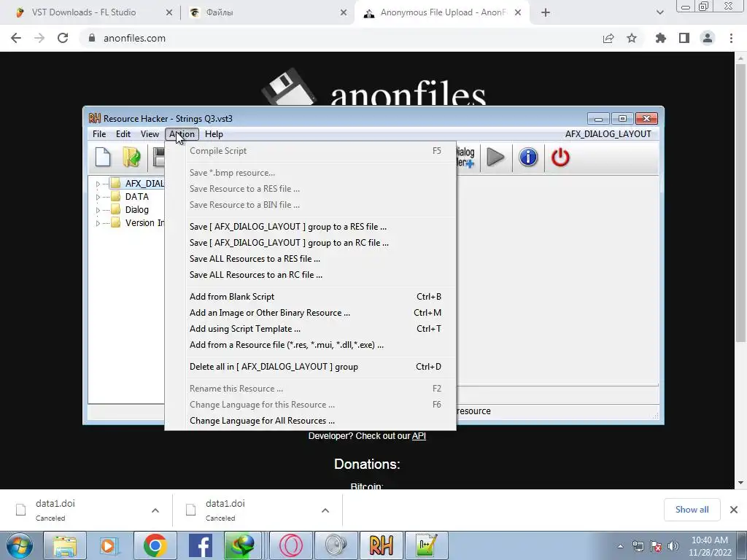Open options for first data1.doi download
747x560 pixels.
click(x=155, y=510)
